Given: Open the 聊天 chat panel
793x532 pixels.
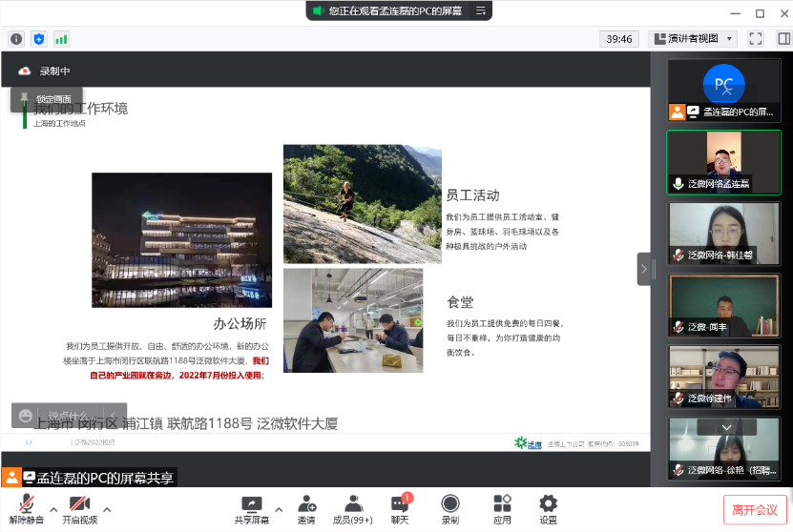Looking at the screenshot, I should tap(400, 509).
